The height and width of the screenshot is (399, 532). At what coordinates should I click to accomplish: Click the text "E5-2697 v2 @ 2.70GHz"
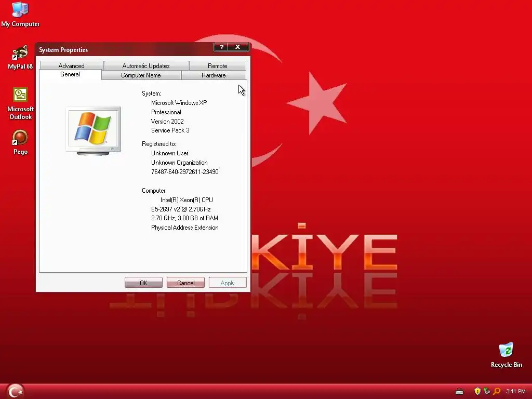click(x=181, y=209)
